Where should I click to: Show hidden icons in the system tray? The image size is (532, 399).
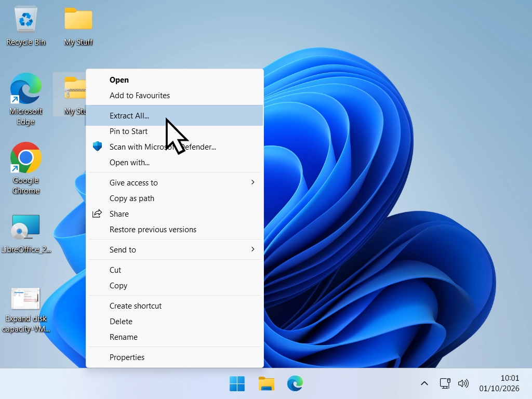424,384
